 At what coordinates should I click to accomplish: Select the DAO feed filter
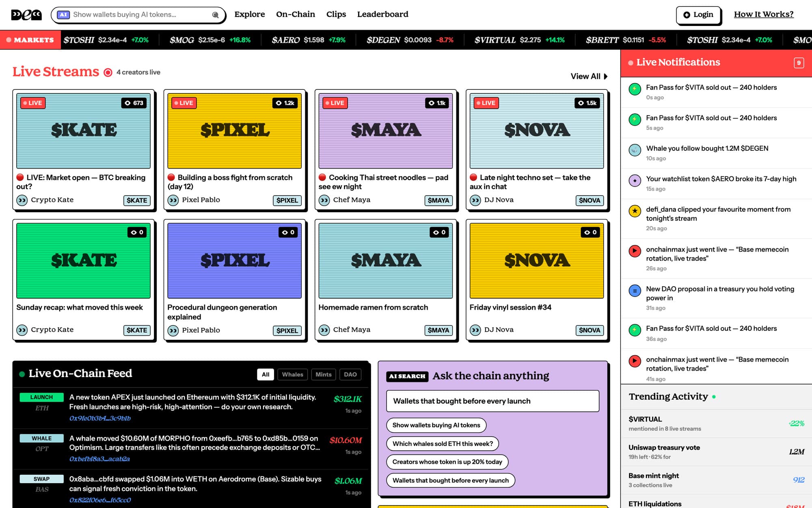(x=350, y=374)
